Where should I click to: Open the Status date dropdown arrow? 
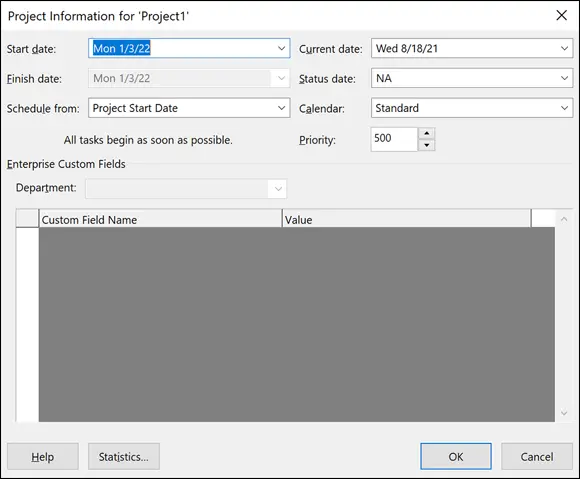pos(564,78)
